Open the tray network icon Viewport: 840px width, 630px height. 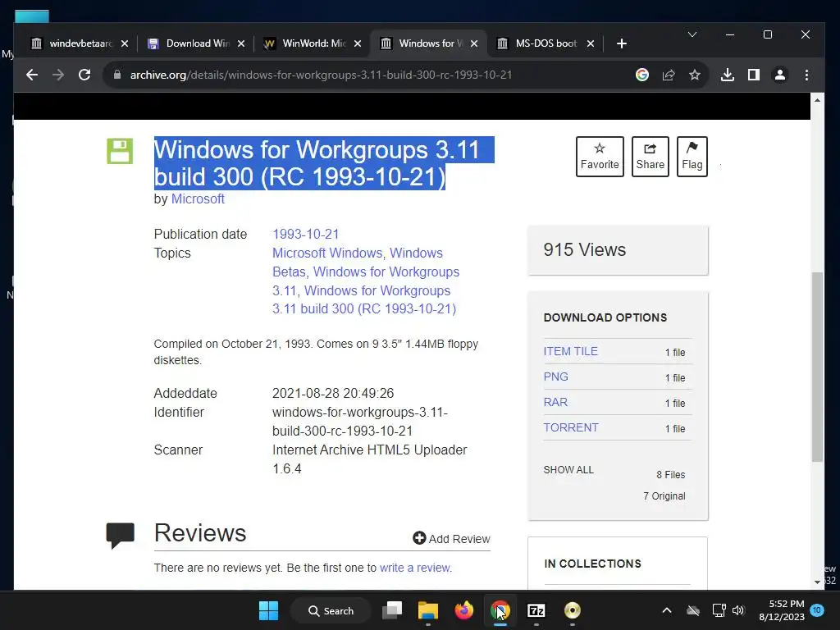[x=719, y=610]
